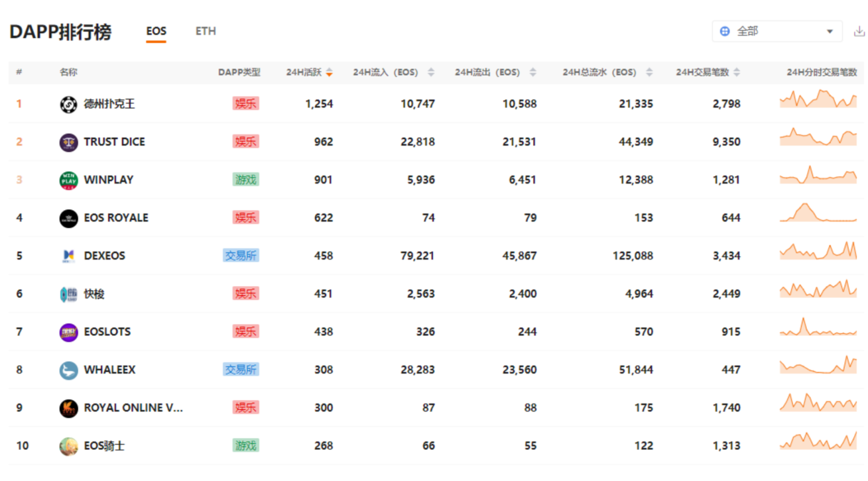Open the EOSLOTS name link
Viewport: 868px width, 481px height.
click(107, 332)
